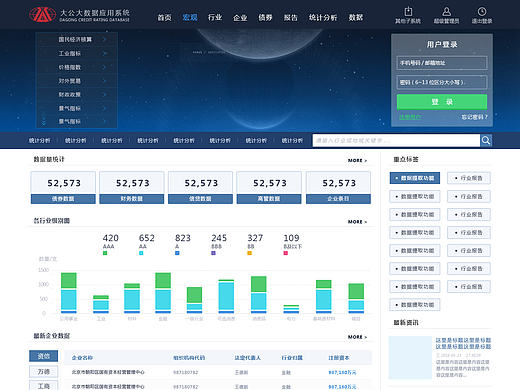Click the green AAA legend swatch
Viewport: 520px width, 390px height.
click(x=105, y=253)
